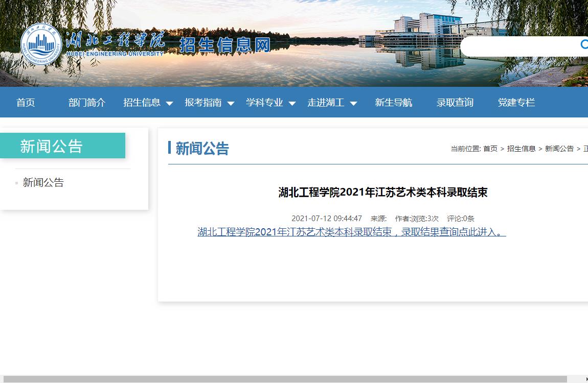Click the article title 湖北工程学院2021年江苏艺术类本科录取结束
The image size is (588, 383).
coord(383,193)
